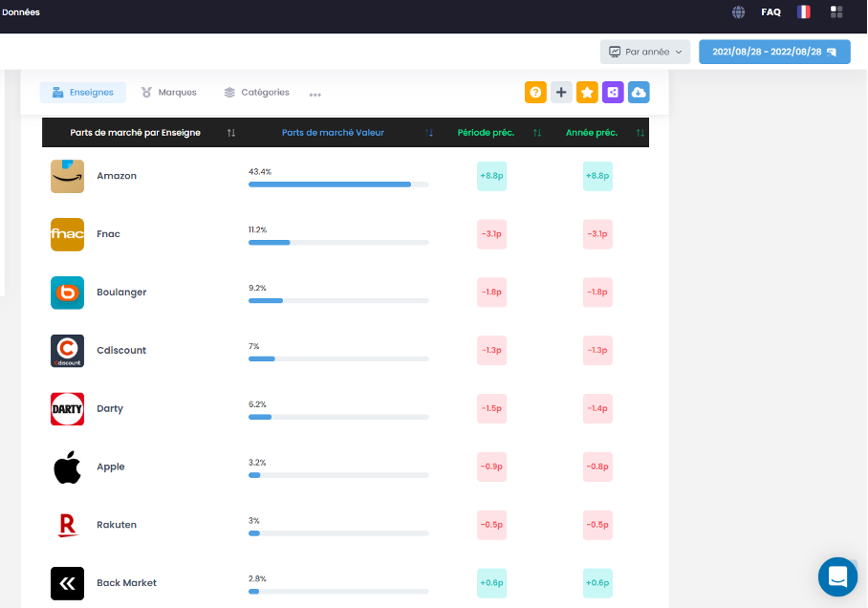
Task: Expand more tabs via the three dots
Action: 315,95
